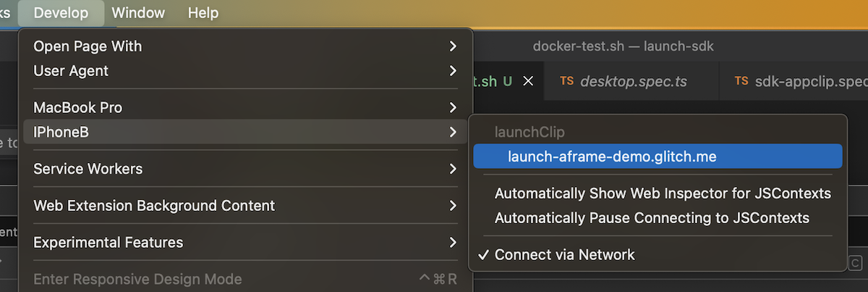
Task: Click the chevron beside User Agent
Action: click(x=453, y=71)
